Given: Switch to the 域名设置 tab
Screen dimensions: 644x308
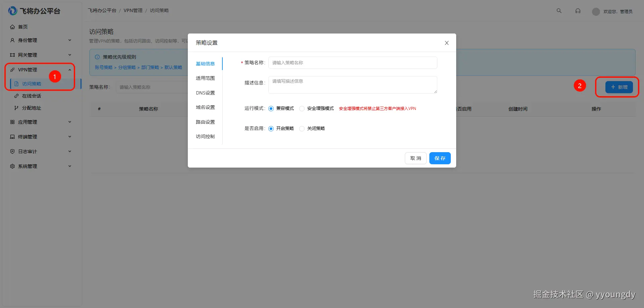Looking at the screenshot, I should (205, 107).
